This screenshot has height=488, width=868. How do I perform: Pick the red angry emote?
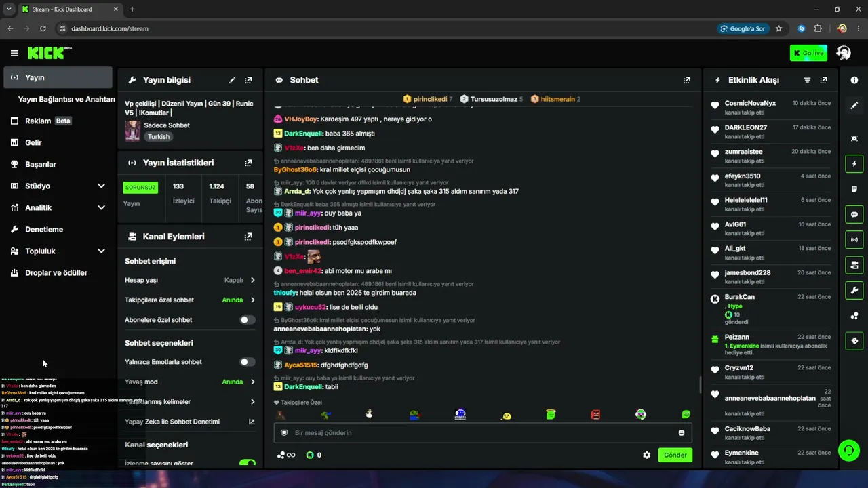coord(595,414)
